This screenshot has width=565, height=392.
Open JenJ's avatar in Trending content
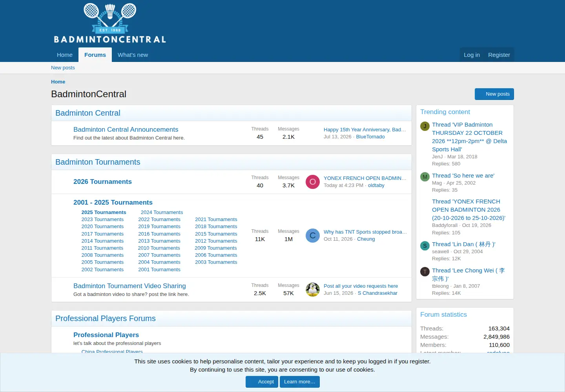(425, 126)
